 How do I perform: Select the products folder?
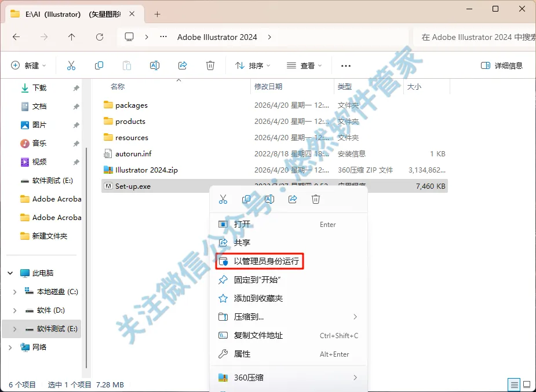275,121
